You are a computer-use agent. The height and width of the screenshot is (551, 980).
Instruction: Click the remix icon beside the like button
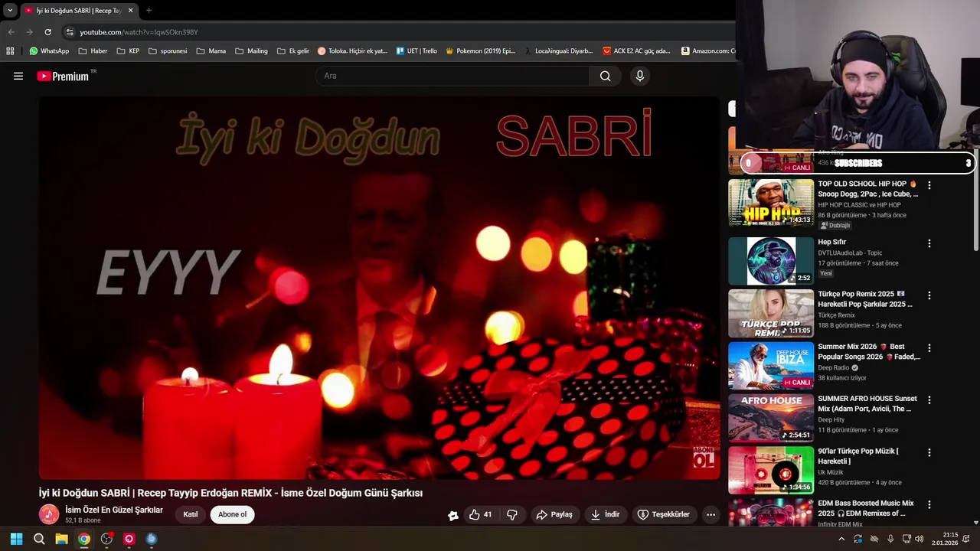(453, 515)
